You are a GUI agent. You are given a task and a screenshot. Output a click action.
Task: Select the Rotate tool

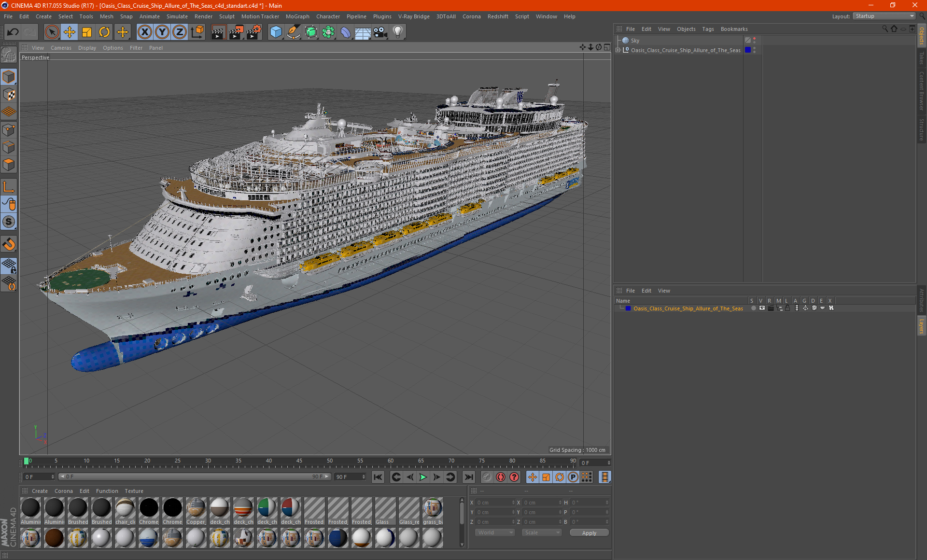coord(104,32)
